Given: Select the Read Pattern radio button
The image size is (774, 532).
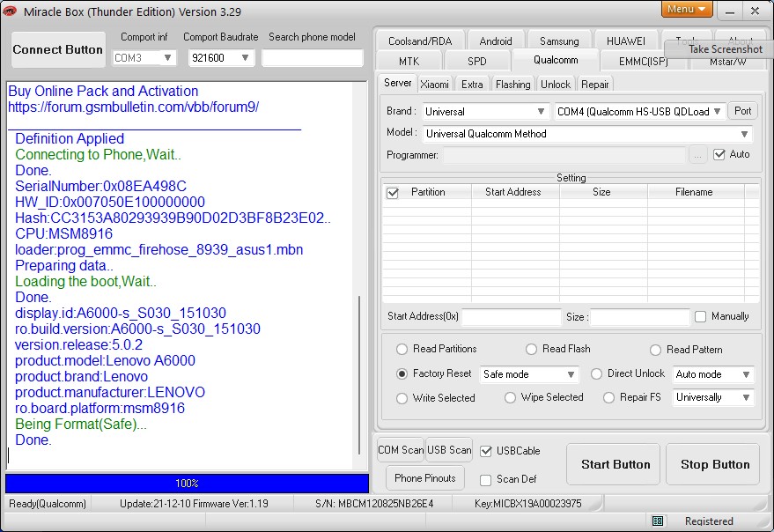Looking at the screenshot, I should pos(655,351).
